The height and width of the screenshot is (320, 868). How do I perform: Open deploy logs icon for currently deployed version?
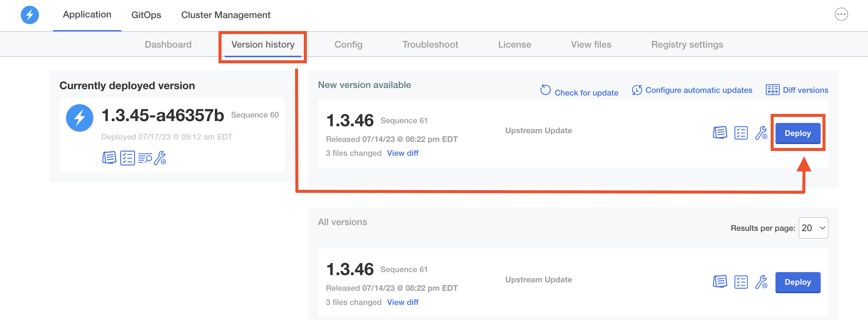(145, 158)
